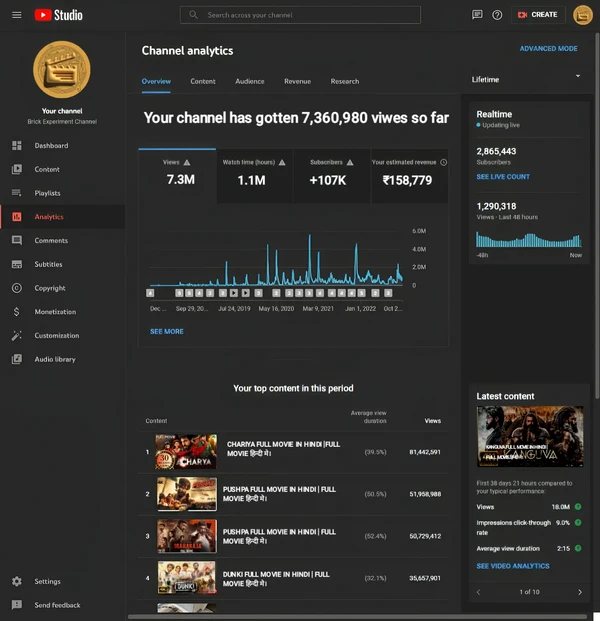This screenshot has height=621, width=600.
Task: Select the estimated revenue ₹158,779 card
Action: coord(410,176)
